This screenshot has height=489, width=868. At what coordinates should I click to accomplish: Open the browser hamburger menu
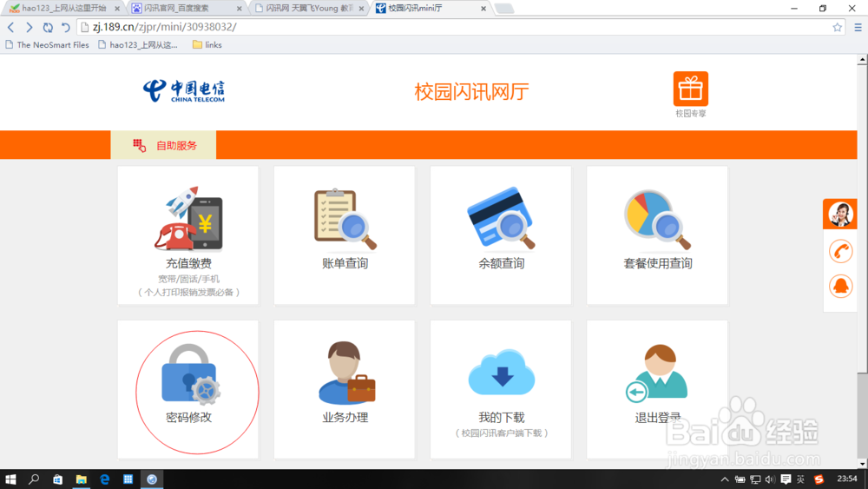point(858,27)
